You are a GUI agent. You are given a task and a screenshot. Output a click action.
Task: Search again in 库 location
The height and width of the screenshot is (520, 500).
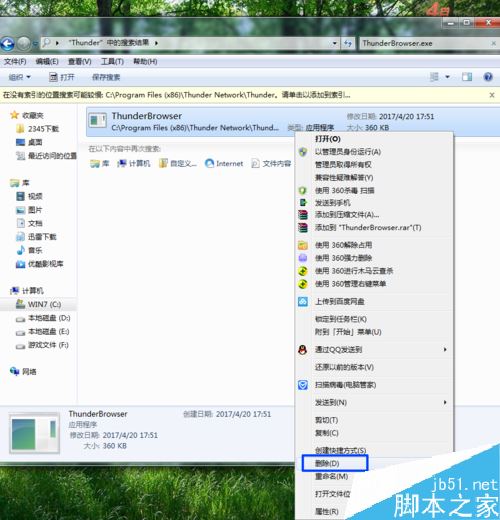pyautogui.click(x=100, y=163)
